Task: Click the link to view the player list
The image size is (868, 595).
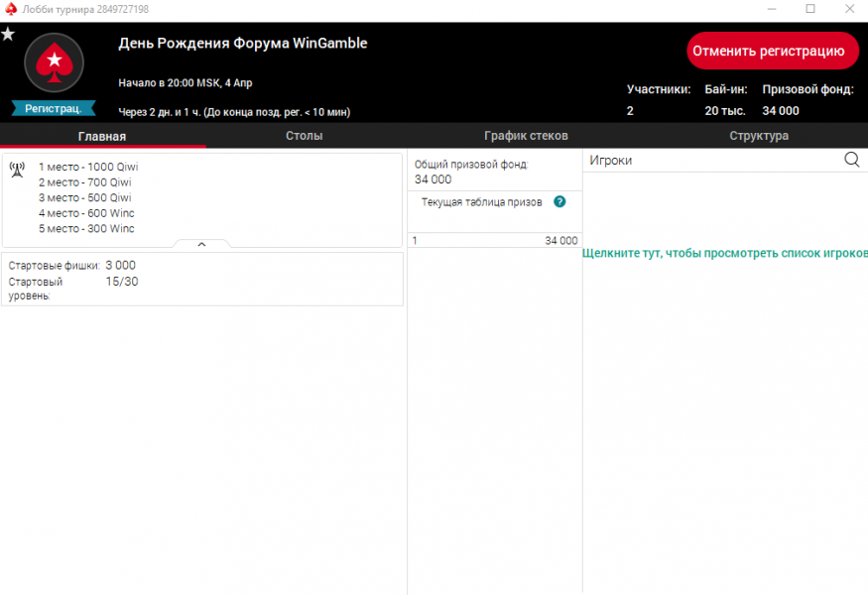Action: (x=724, y=253)
